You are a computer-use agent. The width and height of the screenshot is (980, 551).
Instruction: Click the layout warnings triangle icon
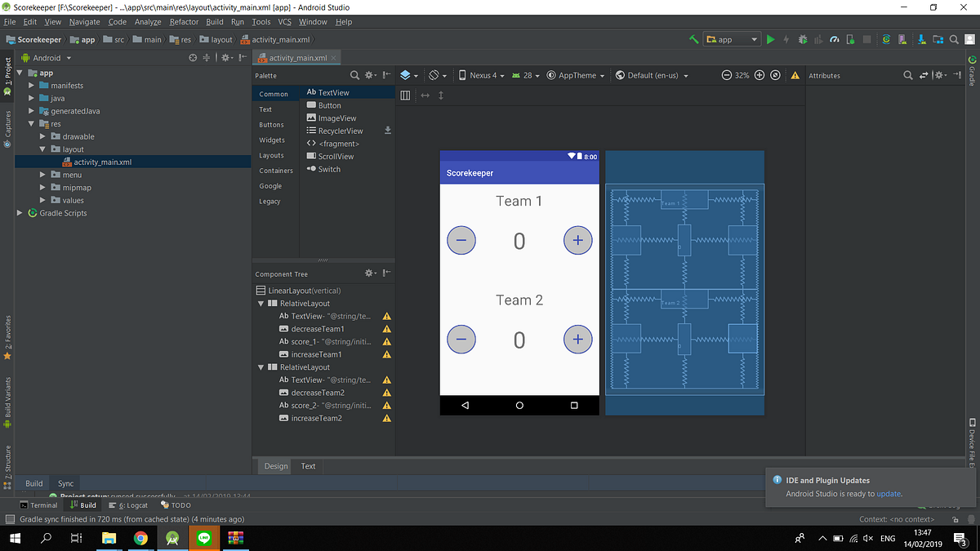(795, 75)
